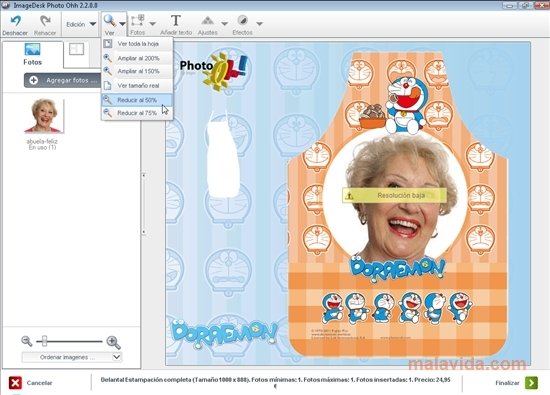Viewport: 550px width, 395px height.
Task: Open the Ordenar imágenes dropdown
Action: tap(72, 357)
